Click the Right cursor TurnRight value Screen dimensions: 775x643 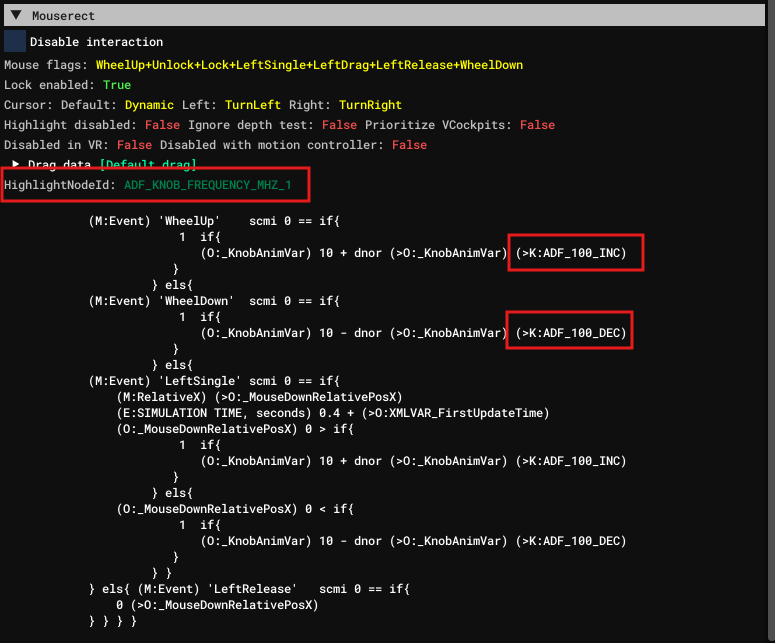click(x=369, y=105)
